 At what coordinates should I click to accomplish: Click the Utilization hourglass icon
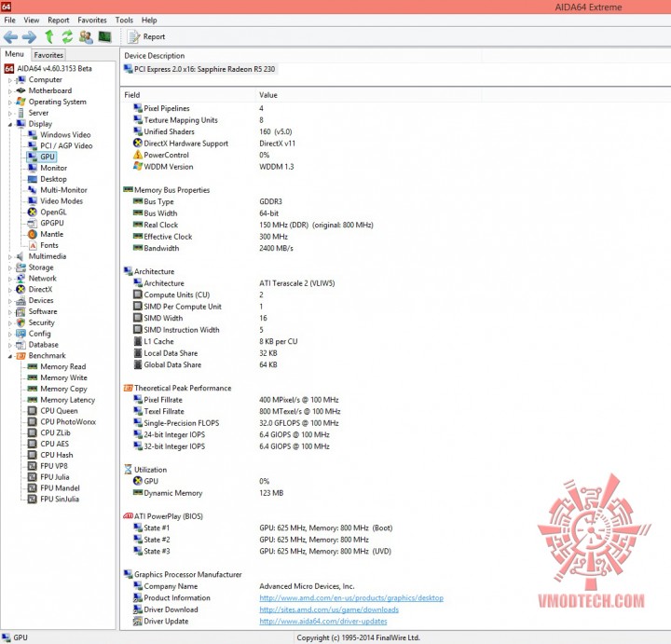(128, 470)
